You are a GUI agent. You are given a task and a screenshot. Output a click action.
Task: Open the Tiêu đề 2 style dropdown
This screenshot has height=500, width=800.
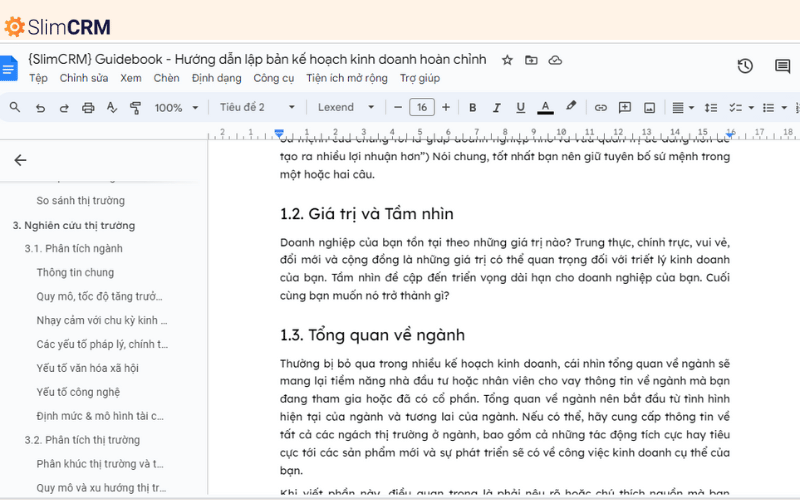coord(257,107)
